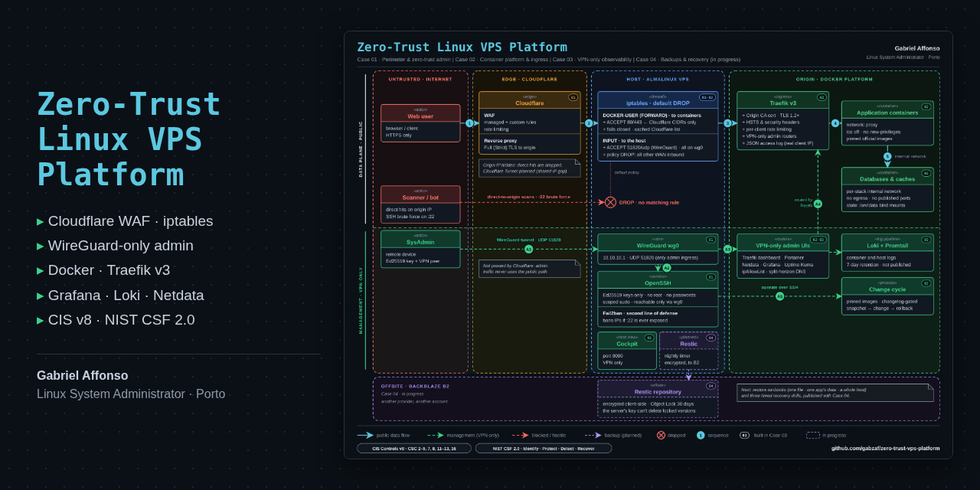Image resolution: width=980 pixels, height=490 pixels.
Task: Click the A5 marker on operate over SSH
Action: coord(779,296)
